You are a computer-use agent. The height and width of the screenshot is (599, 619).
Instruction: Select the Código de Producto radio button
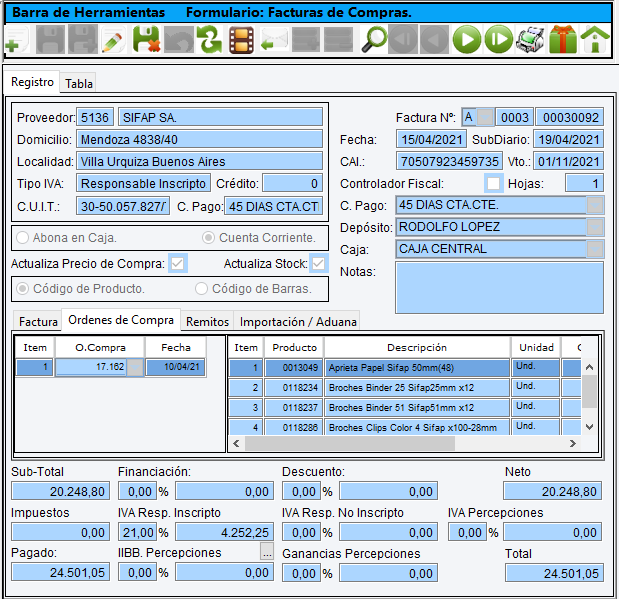23,289
